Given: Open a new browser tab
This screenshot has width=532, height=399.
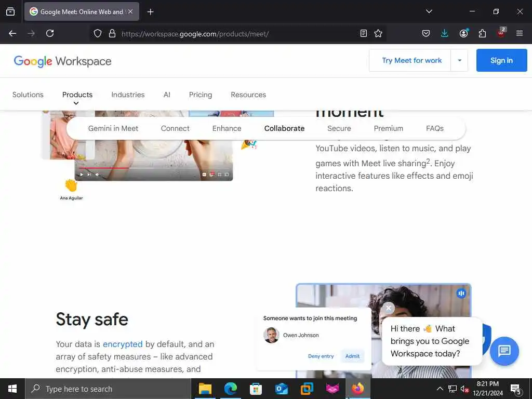Looking at the screenshot, I should tap(150, 12).
